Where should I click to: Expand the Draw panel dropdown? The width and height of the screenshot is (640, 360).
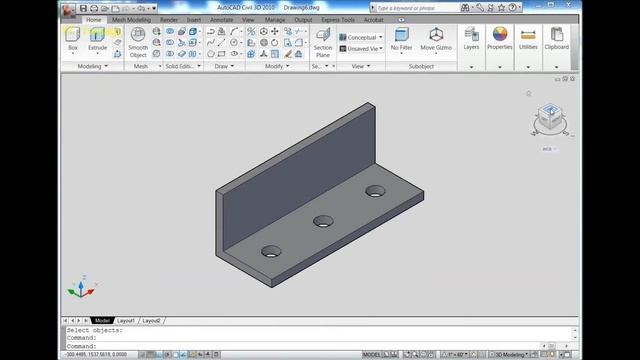pyautogui.click(x=232, y=66)
